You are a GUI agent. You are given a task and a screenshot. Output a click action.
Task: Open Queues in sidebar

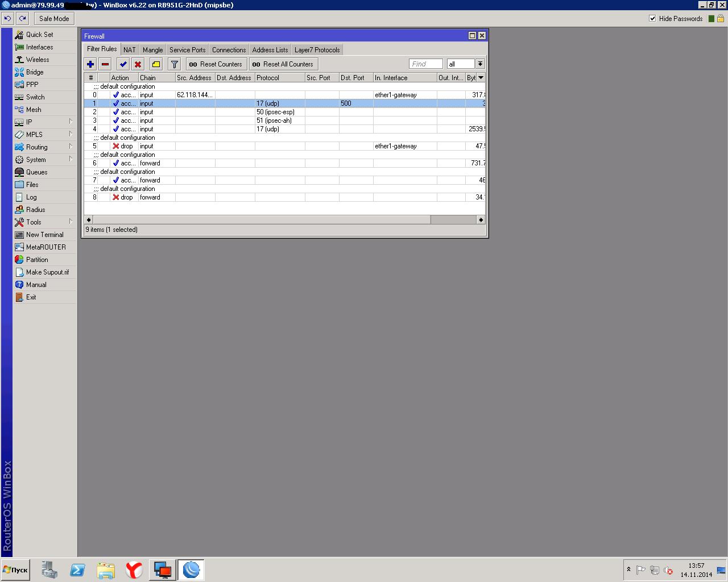point(45,172)
